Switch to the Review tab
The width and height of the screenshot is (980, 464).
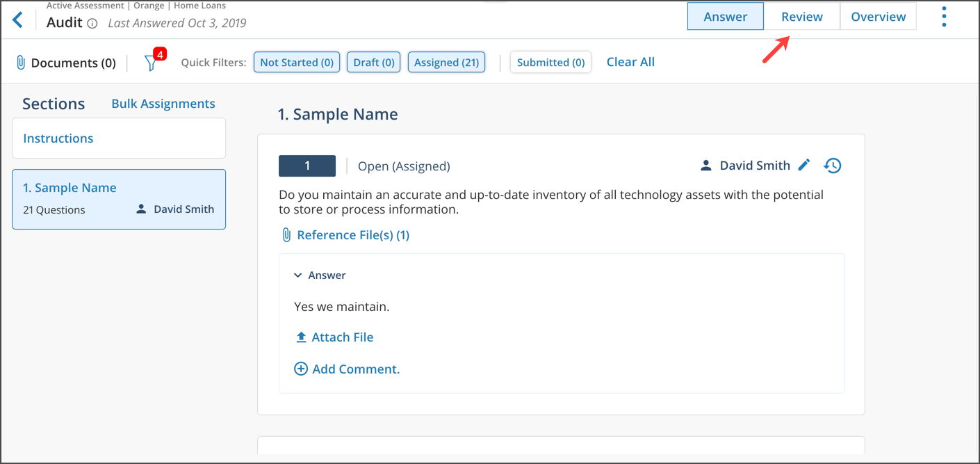[x=802, y=17]
